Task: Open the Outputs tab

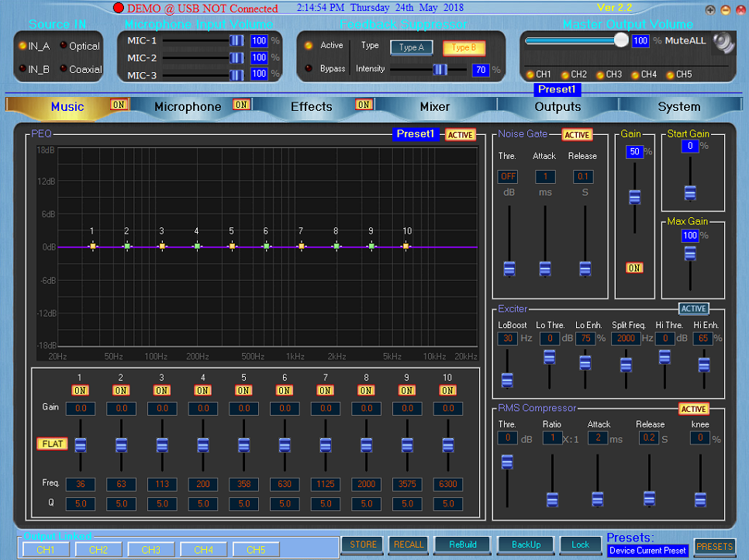Action: (x=557, y=106)
